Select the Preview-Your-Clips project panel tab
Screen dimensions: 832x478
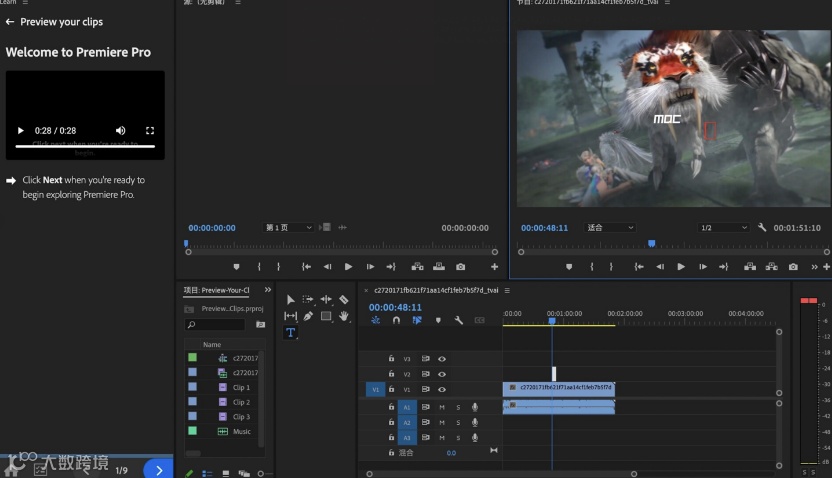216,290
